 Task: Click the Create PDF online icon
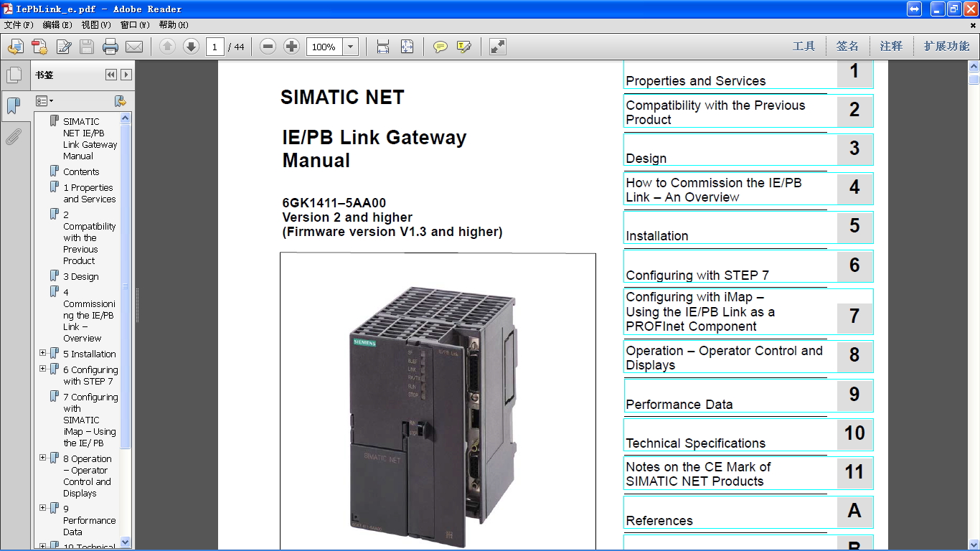click(16, 47)
